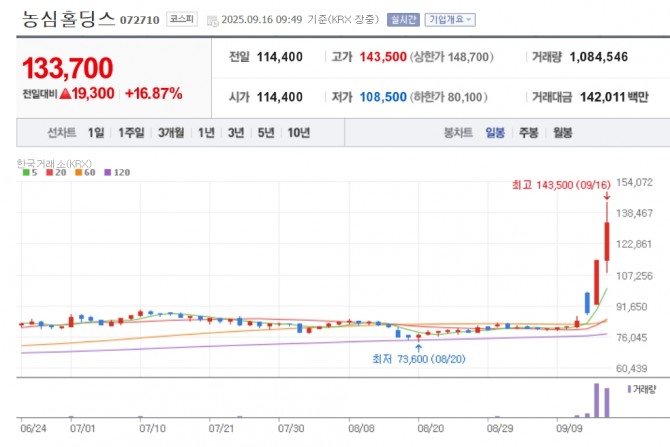Toggle the 실시간 real-time badge
670x447 pixels.
tap(403, 20)
